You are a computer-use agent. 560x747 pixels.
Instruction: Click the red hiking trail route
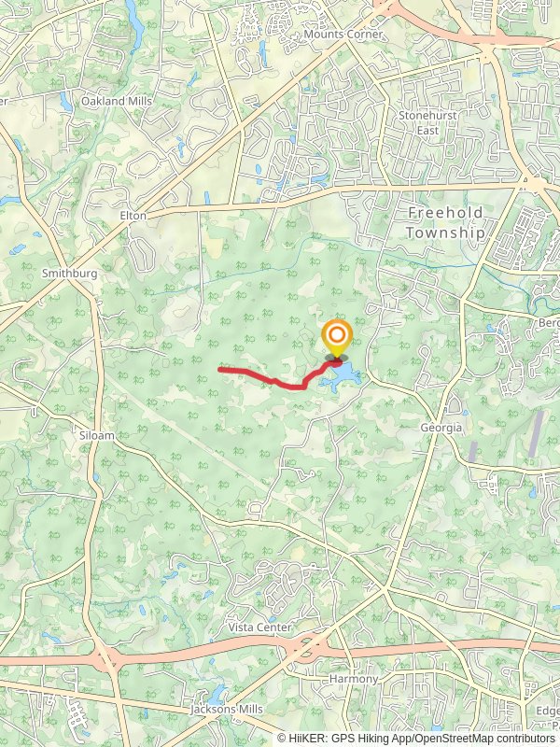(278, 377)
